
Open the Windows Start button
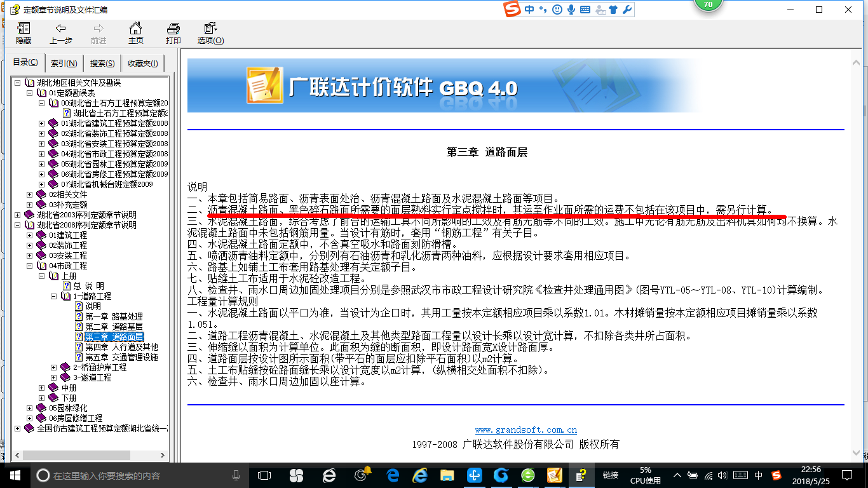pos(15,475)
